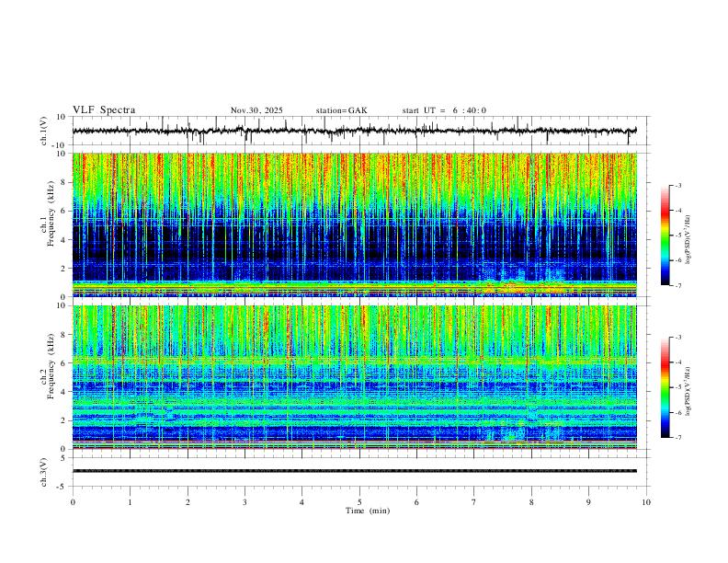
Task: Click the lower color bar log(PSD) label
Action: 688,391
